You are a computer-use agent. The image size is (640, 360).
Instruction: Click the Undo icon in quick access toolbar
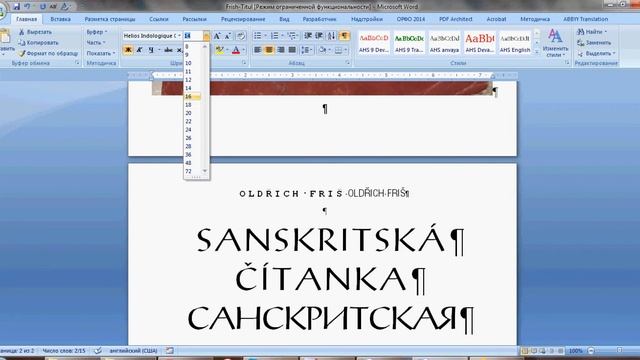pos(27,7)
